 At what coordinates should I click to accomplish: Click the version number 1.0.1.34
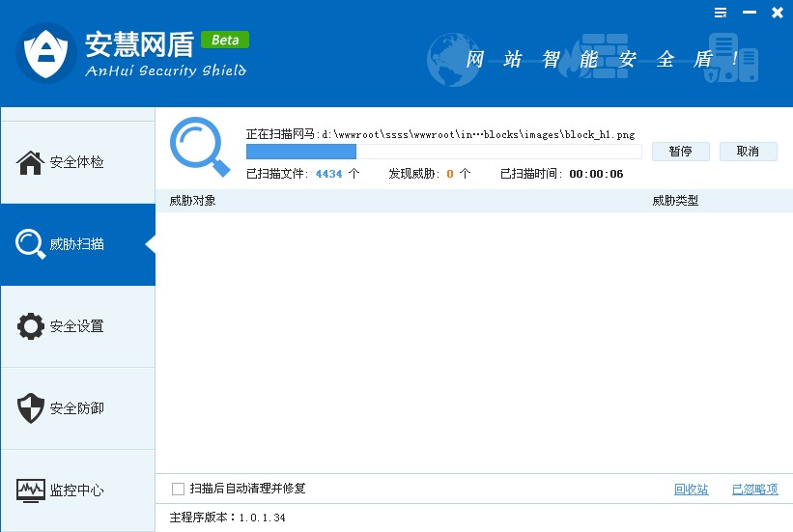click(x=262, y=518)
